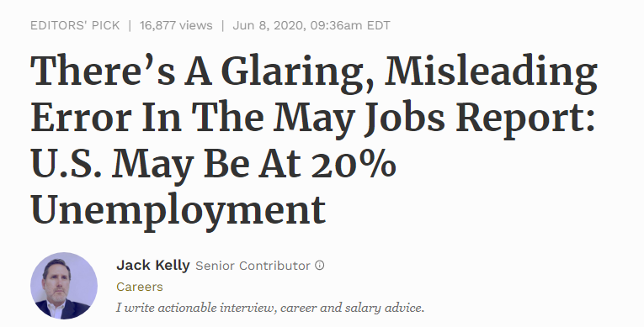Click the Jun 8, 2020 publish date

point(269,25)
